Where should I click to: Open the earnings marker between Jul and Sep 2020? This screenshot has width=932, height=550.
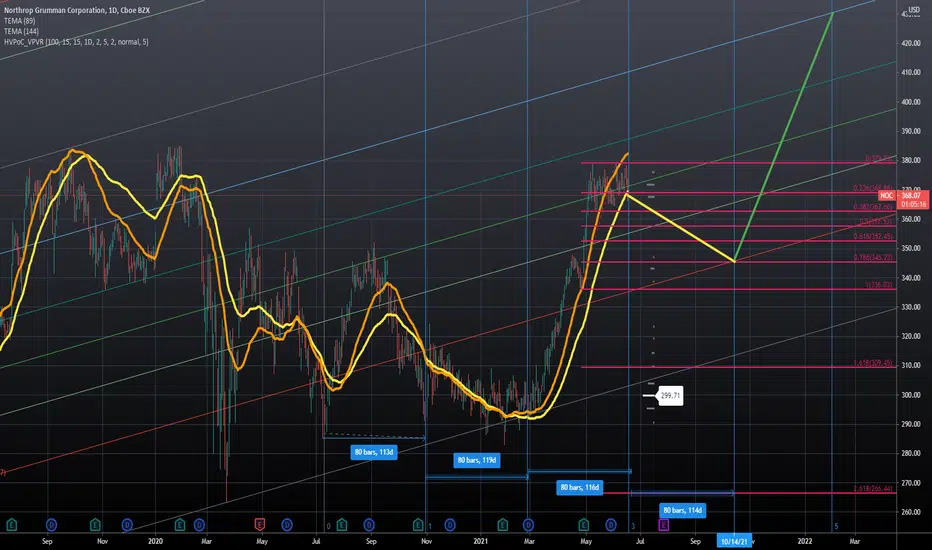point(342,524)
